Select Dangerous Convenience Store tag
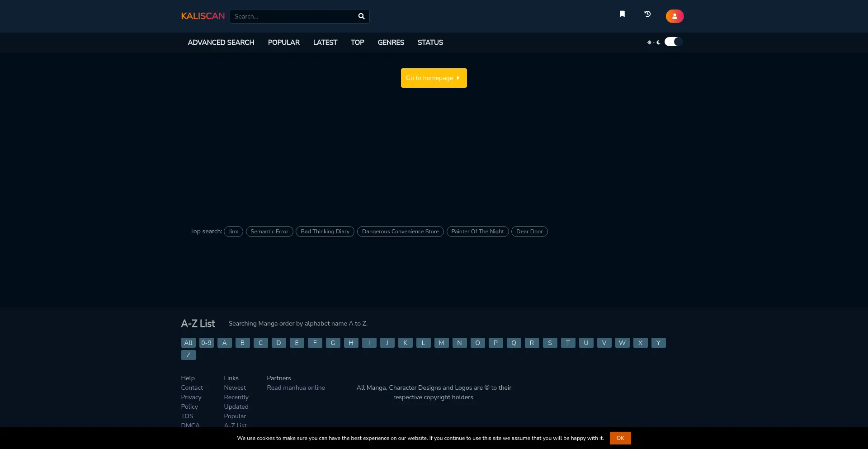Screen dimensions: 868x449 click(401, 232)
